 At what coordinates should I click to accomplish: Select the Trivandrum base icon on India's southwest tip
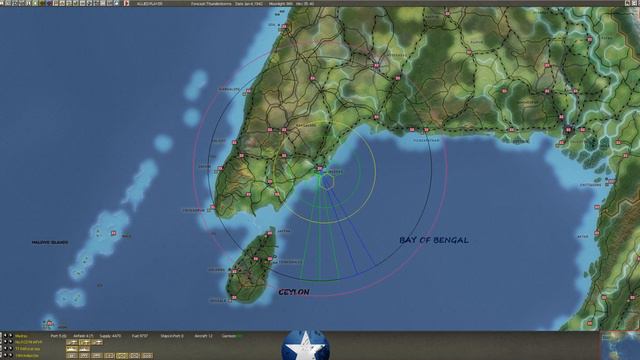(212, 207)
